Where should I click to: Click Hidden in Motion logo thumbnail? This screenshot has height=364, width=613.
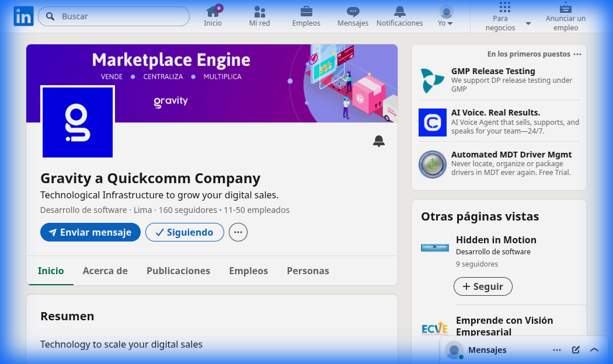(435, 247)
